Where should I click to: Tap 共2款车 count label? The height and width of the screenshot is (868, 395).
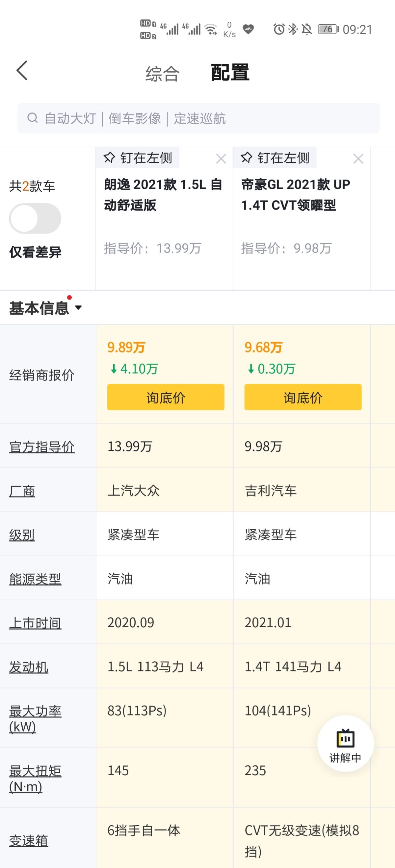(x=32, y=186)
